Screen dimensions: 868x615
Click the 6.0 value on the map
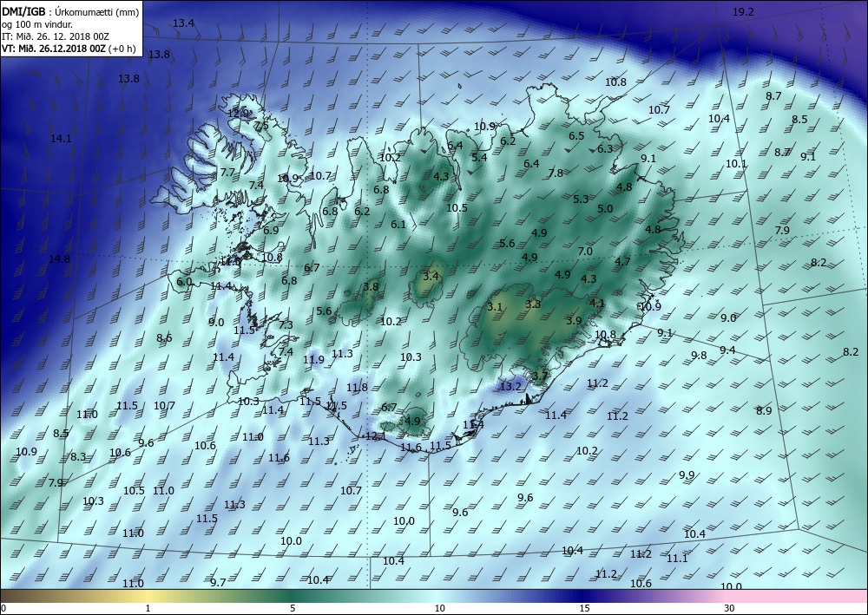pos(184,282)
